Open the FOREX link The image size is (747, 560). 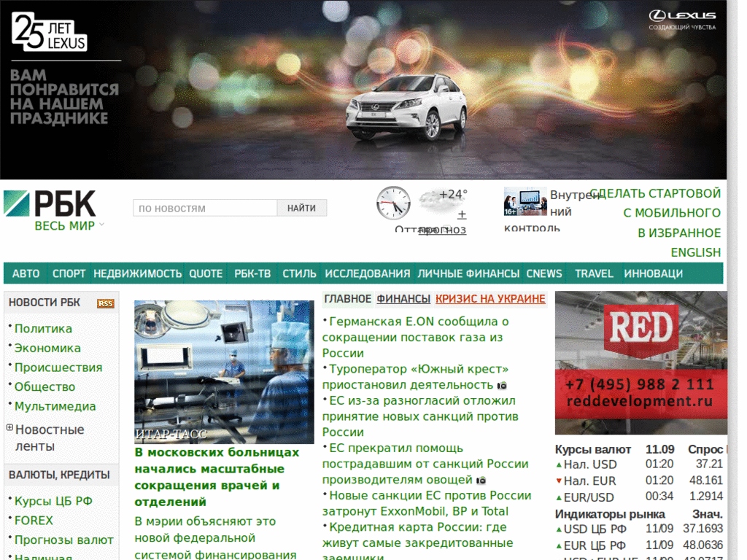pyautogui.click(x=34, y=521)
